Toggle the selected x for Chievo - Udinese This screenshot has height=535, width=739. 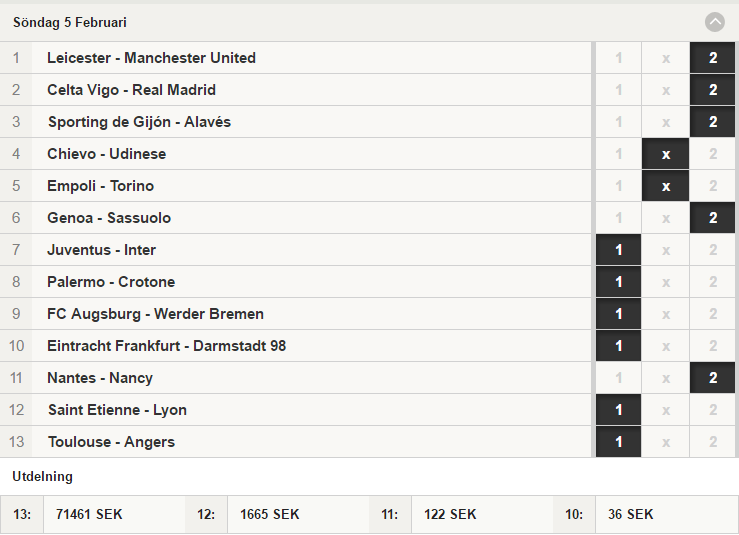(665, 154)
